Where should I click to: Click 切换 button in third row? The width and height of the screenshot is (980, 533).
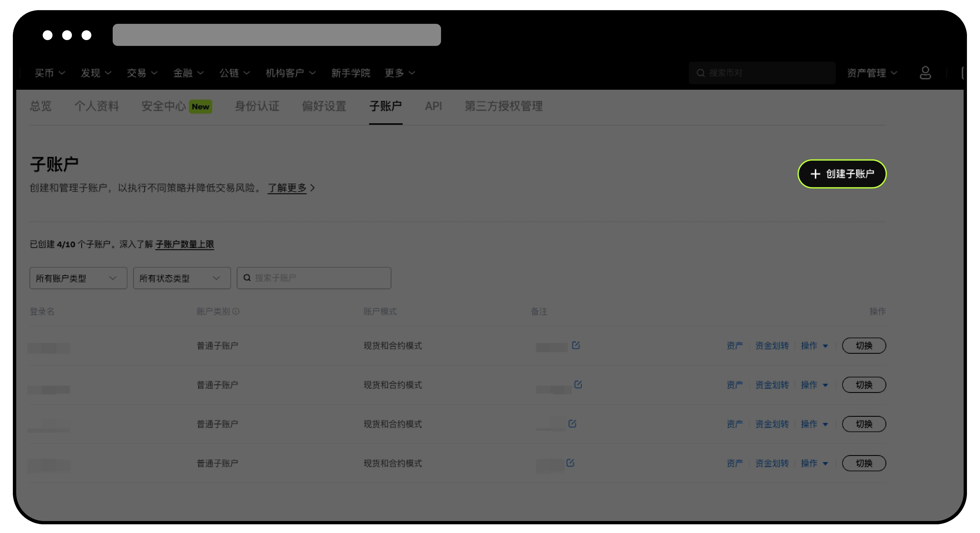click(864, 424)
